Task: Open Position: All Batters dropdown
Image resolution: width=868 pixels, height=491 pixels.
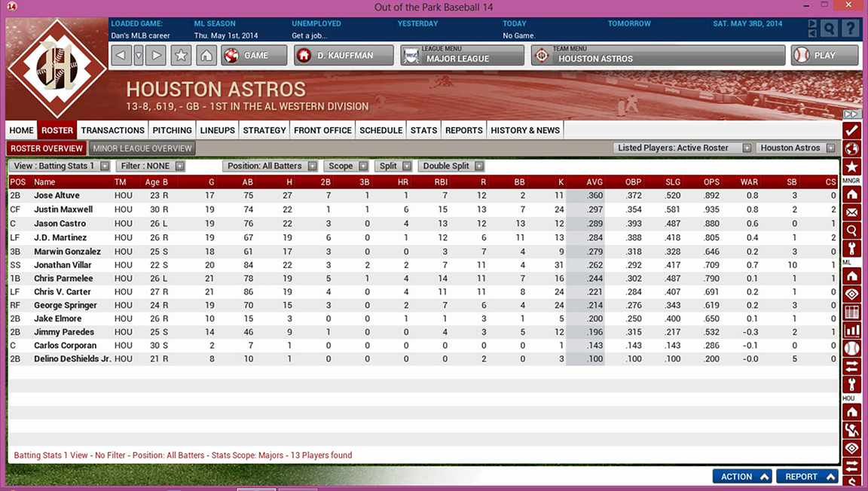Action: [270, 166]
